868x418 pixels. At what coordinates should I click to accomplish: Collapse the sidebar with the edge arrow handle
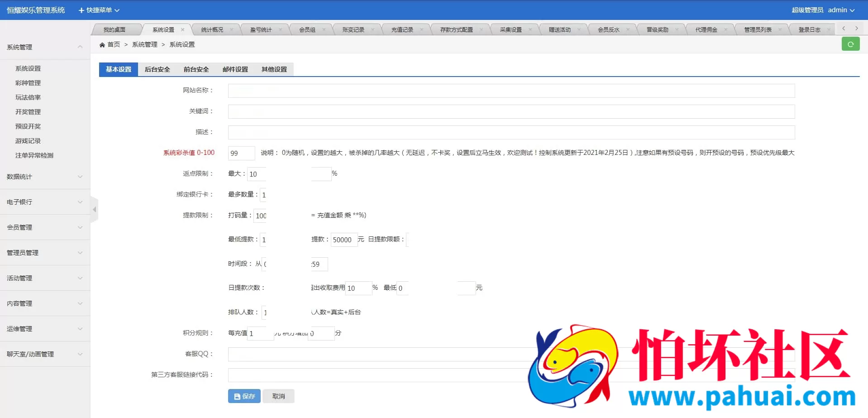pos(95,209)
